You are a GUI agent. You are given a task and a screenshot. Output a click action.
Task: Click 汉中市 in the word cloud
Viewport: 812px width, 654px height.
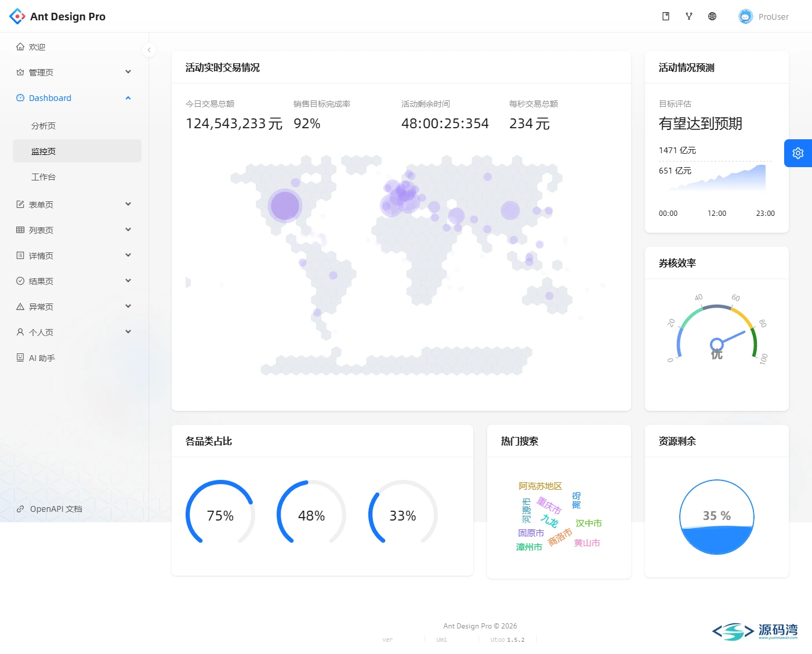coord(589,523)
